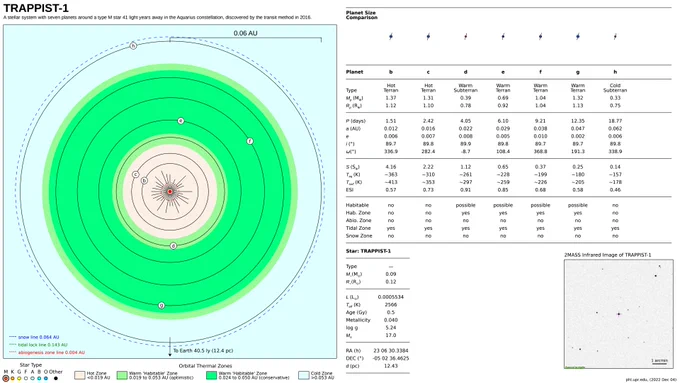Viewport: 680px width, 383px height.
Task: Click the Orbital Thermal Zones legend heading
Action: (205, 366)
